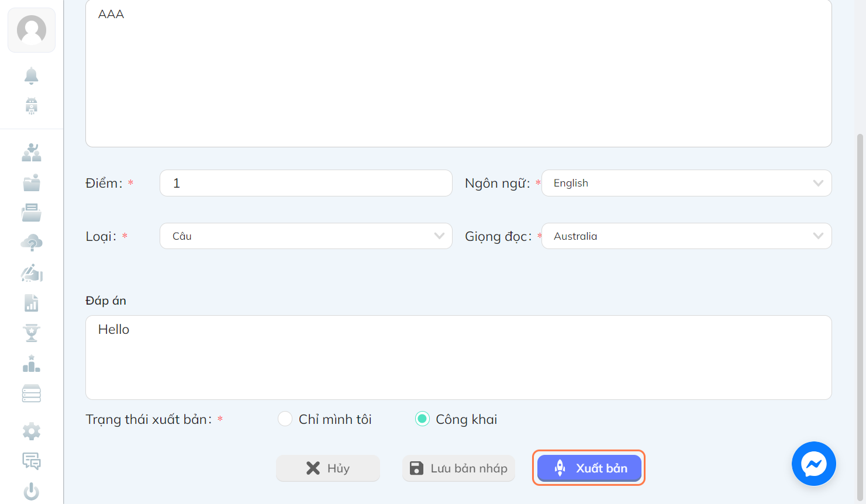Click the 'Đáp án' heading text

tap(106, 301)
